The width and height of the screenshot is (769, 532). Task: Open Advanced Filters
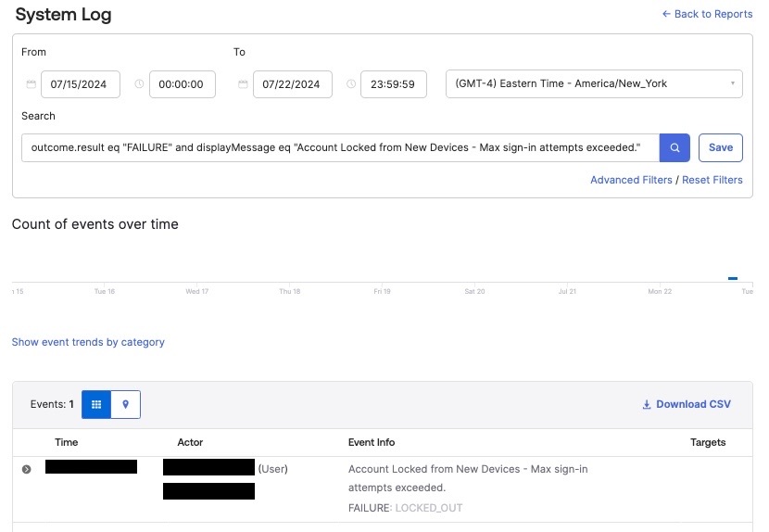[631, 180]
